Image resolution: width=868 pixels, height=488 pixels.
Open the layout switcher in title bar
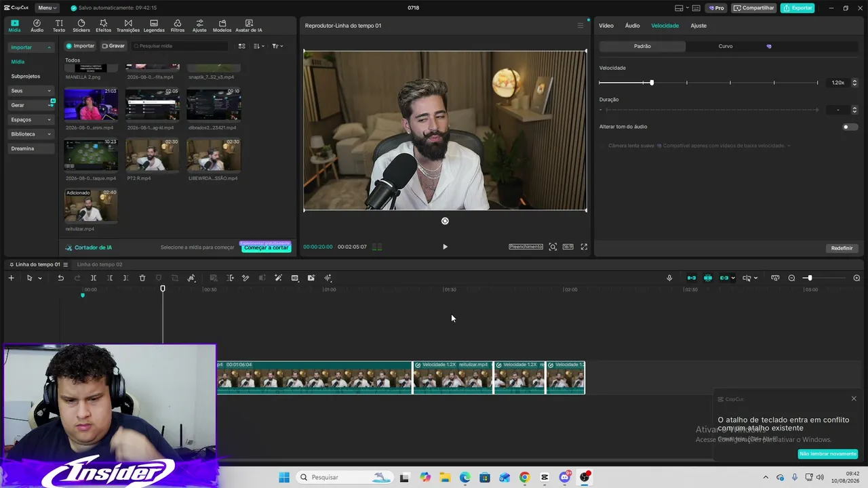681,8
